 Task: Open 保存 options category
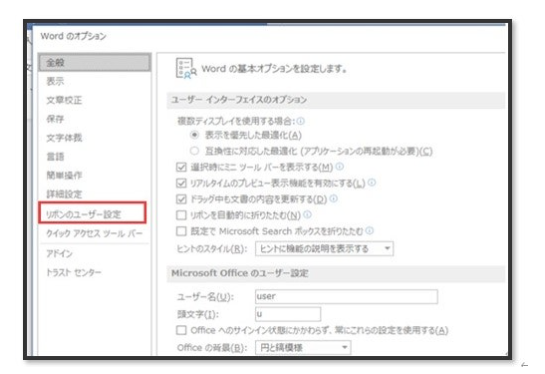point(55,119)
